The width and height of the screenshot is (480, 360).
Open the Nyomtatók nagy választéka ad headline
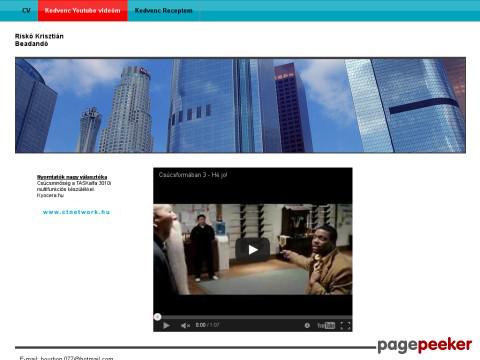tap(72, 177)
